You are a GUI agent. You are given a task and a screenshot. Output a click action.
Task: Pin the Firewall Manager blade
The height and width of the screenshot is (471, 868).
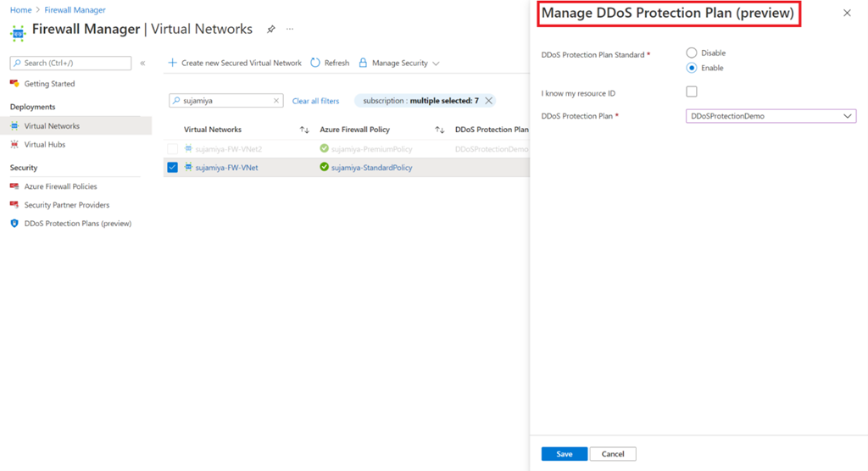[x=270, y=30]
